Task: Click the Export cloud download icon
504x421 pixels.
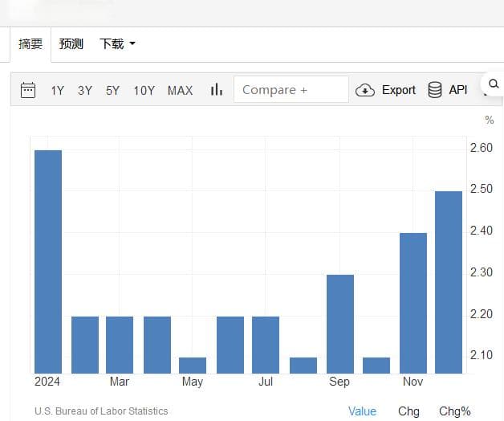Action: click(x=365, y=90)
